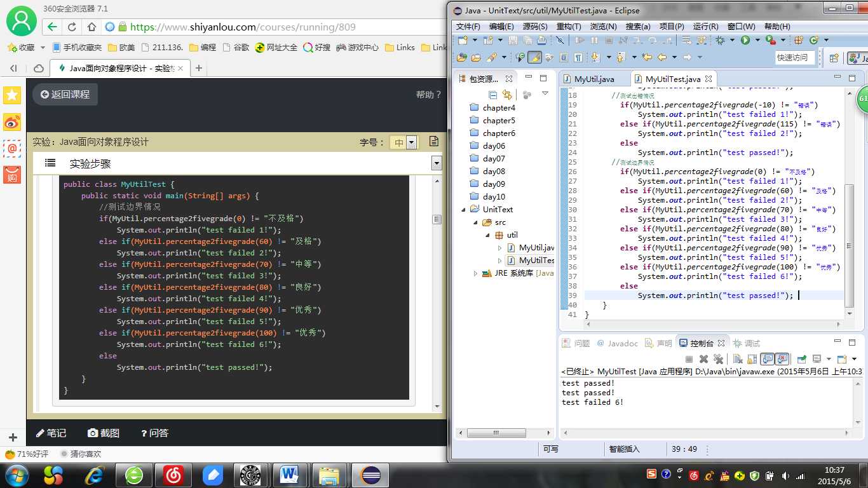This screenshot has height=488, width=868.
Task: Click Next Annotation arrow icon
Action: pyautogui.click(x=595, y=57)
